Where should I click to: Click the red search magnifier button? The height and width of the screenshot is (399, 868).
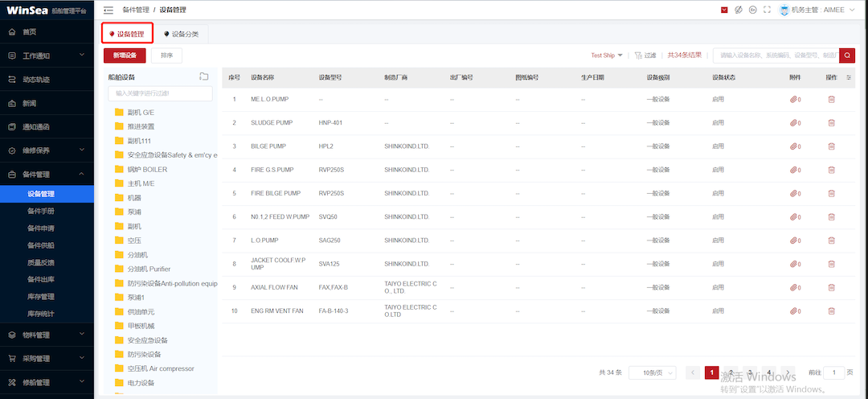click(847, 56)
